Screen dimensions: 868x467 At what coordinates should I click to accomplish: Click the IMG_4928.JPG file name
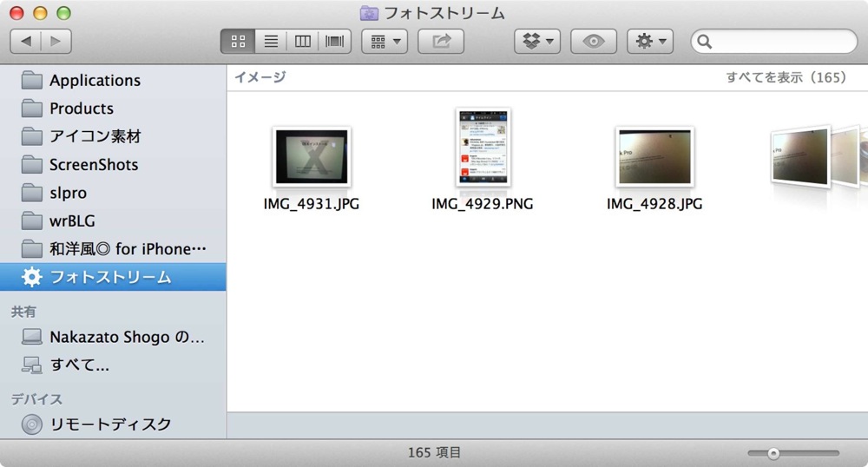point(654,204)
